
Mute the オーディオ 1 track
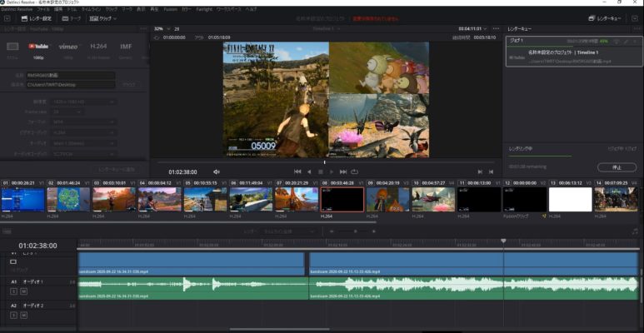pyautogui.click(x=24, y=291)
